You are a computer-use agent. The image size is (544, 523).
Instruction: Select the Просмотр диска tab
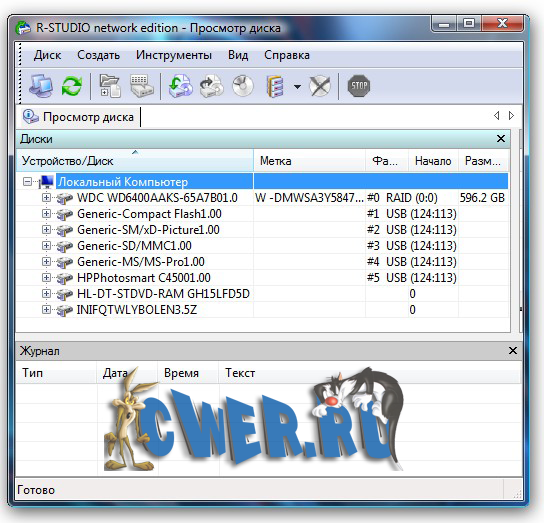pos(80,117)
